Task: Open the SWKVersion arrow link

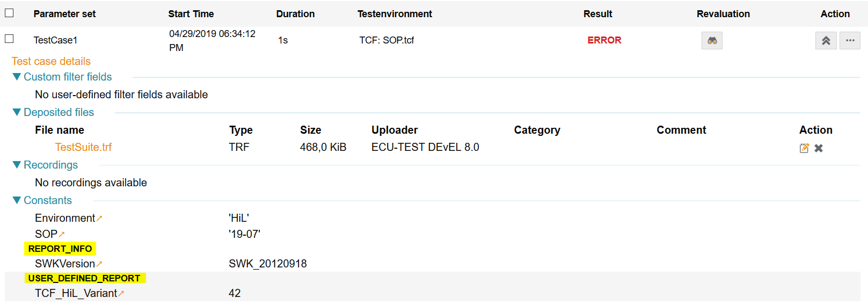Action: pos(99,264)
